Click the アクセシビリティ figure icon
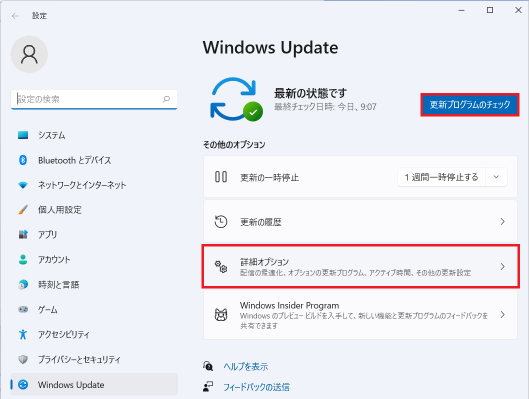 tap(23, 334)
